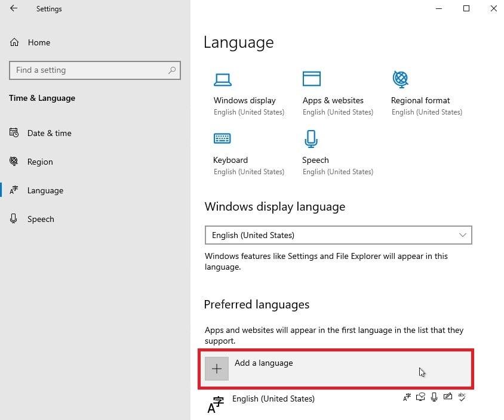
Task: Switch to Date & time settings
Action: pos(49,133)
